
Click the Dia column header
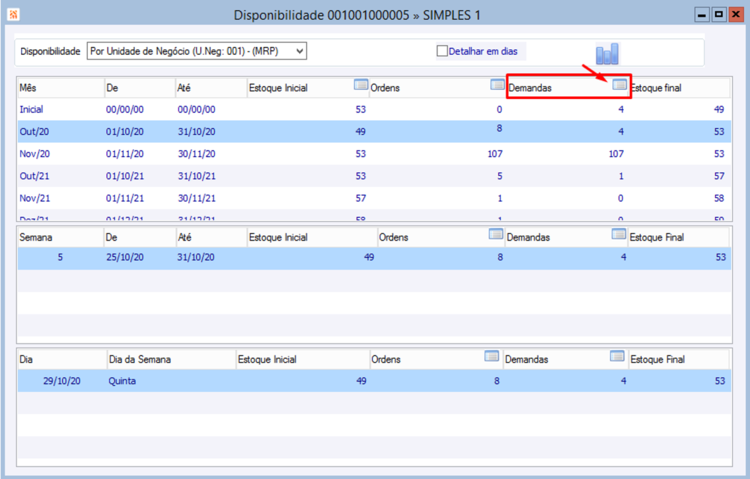tap(62, 359)
